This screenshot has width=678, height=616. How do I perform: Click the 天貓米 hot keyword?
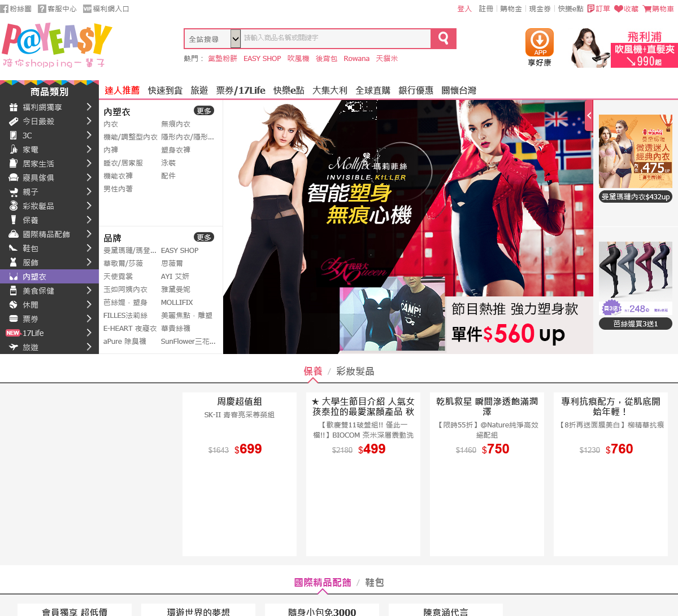pyautogui.click(x=387, y=59)
